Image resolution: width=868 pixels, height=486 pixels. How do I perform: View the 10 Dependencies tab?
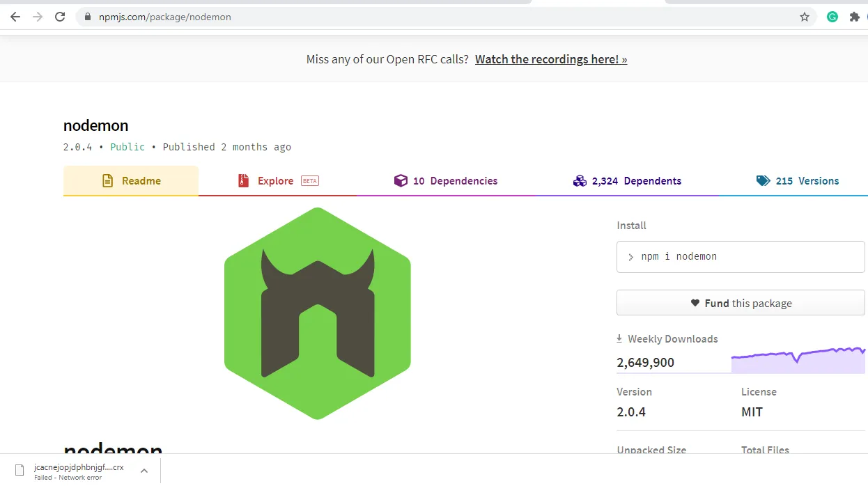click(x=446, y=181)
